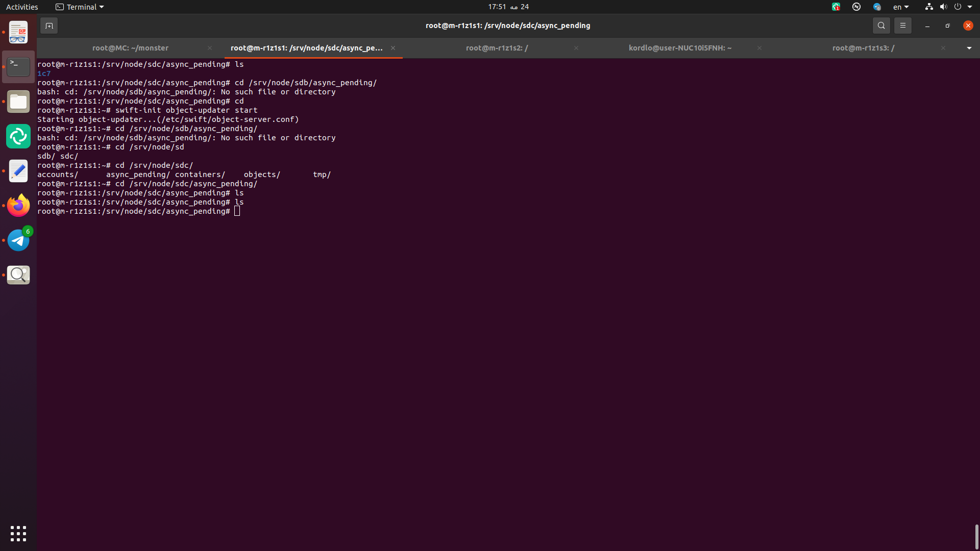The width and height of the screenshot is (980, 551).
Task: Open the green Remmina-style dock app
Action: coord(18,136)
